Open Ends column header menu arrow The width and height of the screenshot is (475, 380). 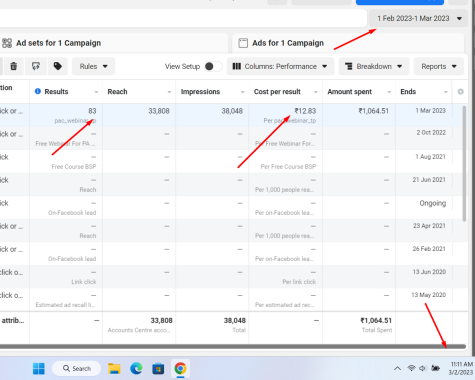coord(446,92)
